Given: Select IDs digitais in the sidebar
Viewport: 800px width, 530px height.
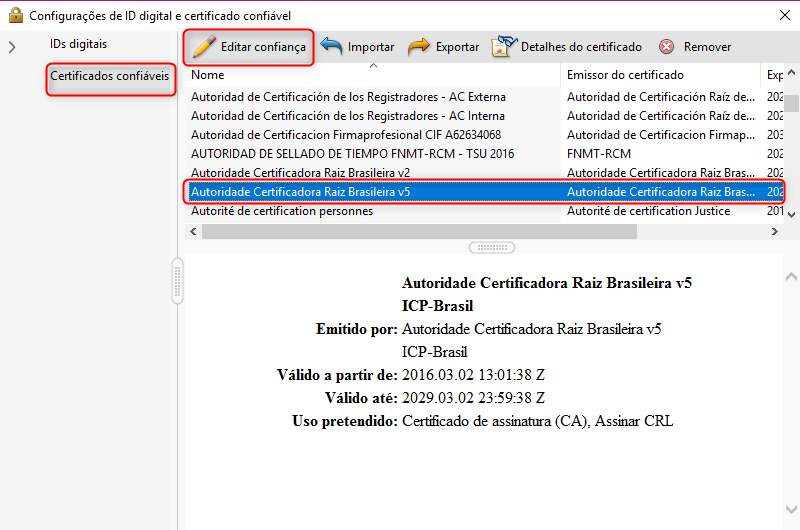Looking at the screenshot, I should (78, 44).
